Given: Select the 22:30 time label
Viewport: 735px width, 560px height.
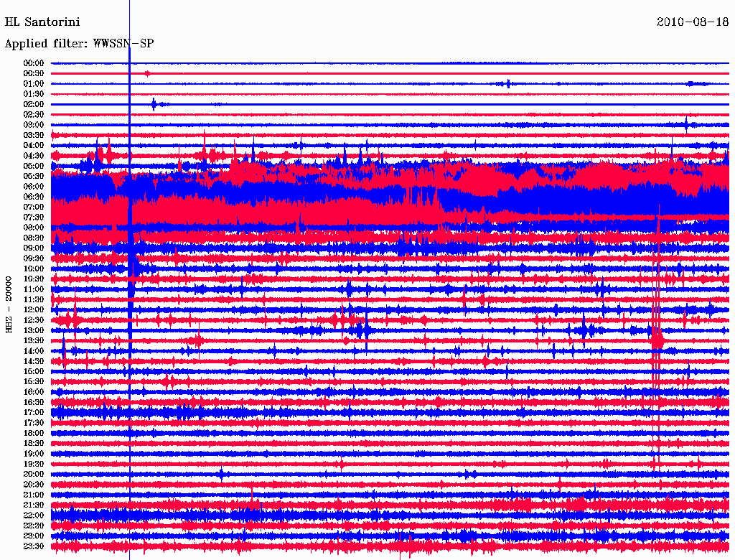Looking at the screenshot, I should coord(34,526).
